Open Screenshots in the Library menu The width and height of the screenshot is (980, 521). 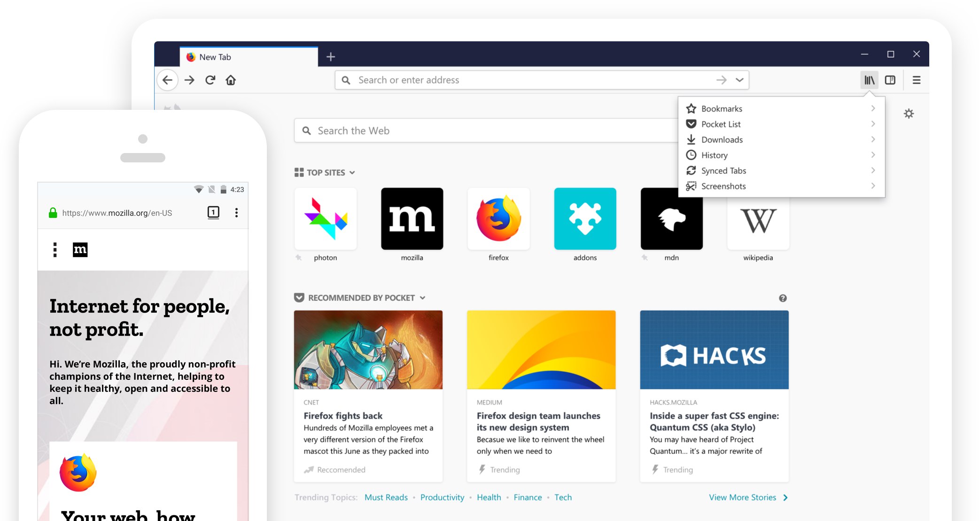pos(782,186)
